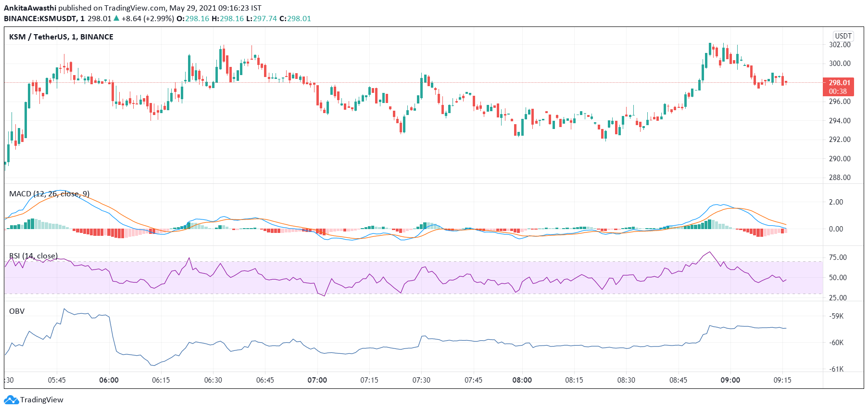The height and width of the screenshot is (411, 868).
Task: Click the 09:00 time axis label
Action: [730, 380]
